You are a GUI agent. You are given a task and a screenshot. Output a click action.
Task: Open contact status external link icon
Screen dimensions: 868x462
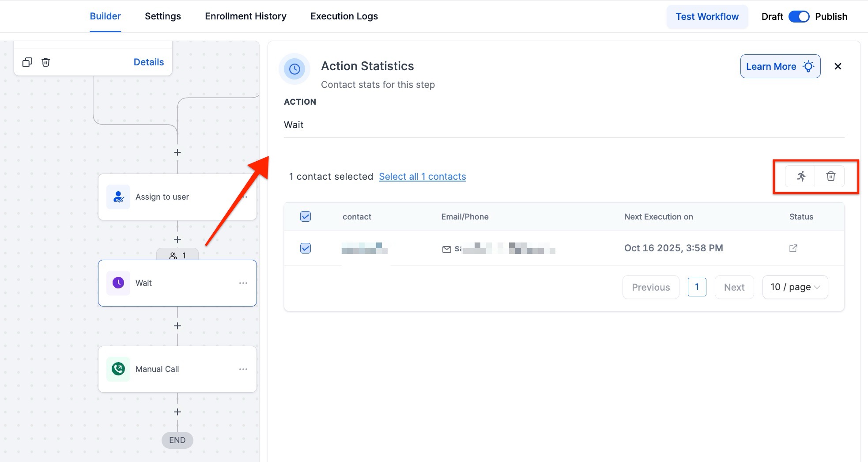(x=793, y=248)
